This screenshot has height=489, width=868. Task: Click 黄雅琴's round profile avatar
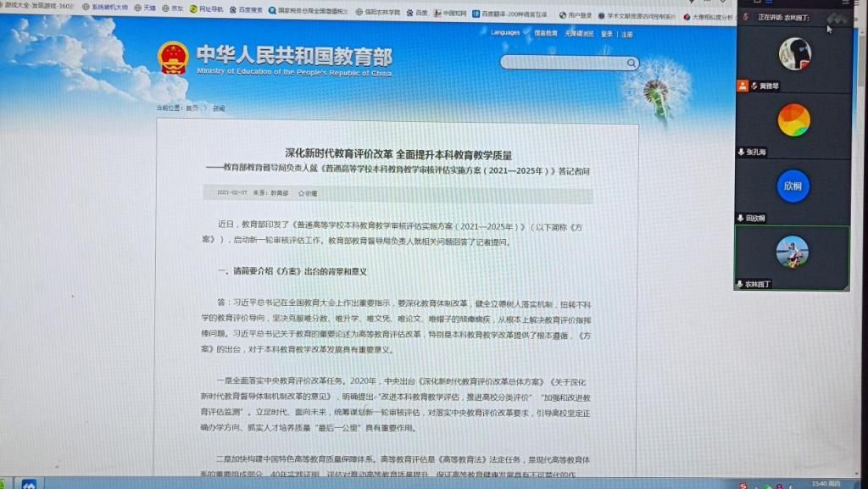pyautogui.click(x=794, y=54)
